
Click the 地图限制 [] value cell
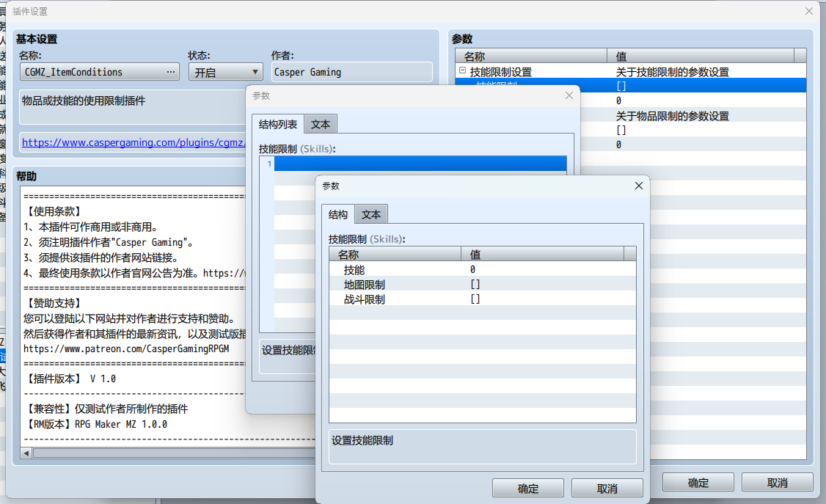tap(475, 285)
